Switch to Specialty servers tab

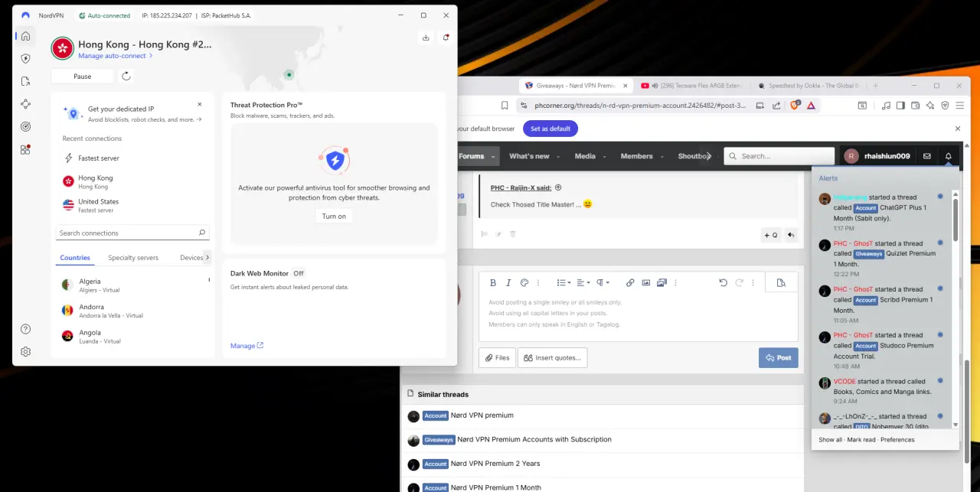pyautogui.click(x=133, y=258)
